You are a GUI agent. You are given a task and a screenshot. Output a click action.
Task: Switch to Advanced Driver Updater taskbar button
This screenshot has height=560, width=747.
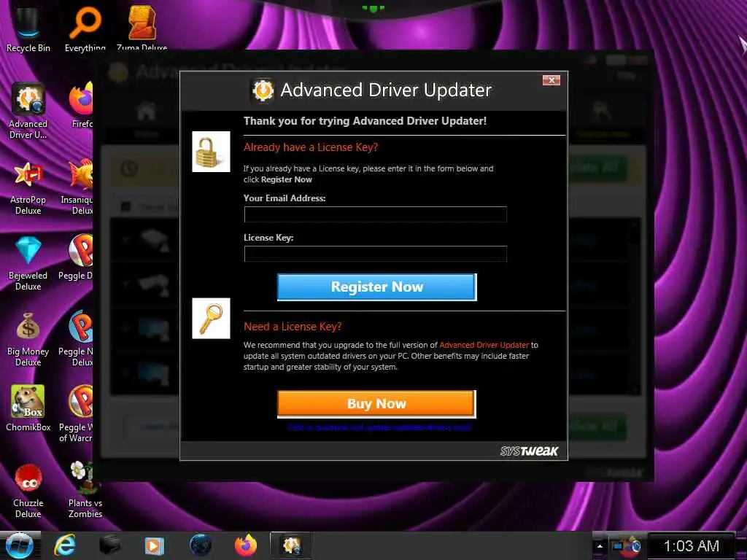click(x=291, y=545)
